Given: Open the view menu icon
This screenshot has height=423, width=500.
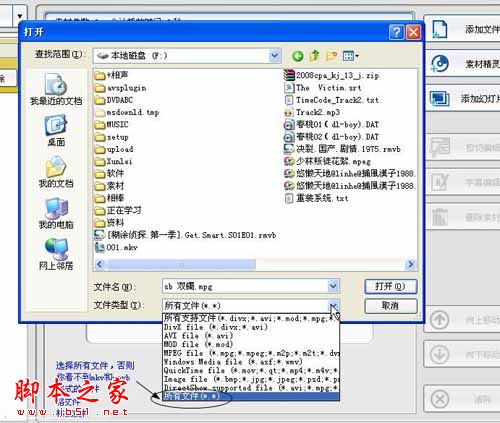Looking at the screenshot, I should [351, 56].
